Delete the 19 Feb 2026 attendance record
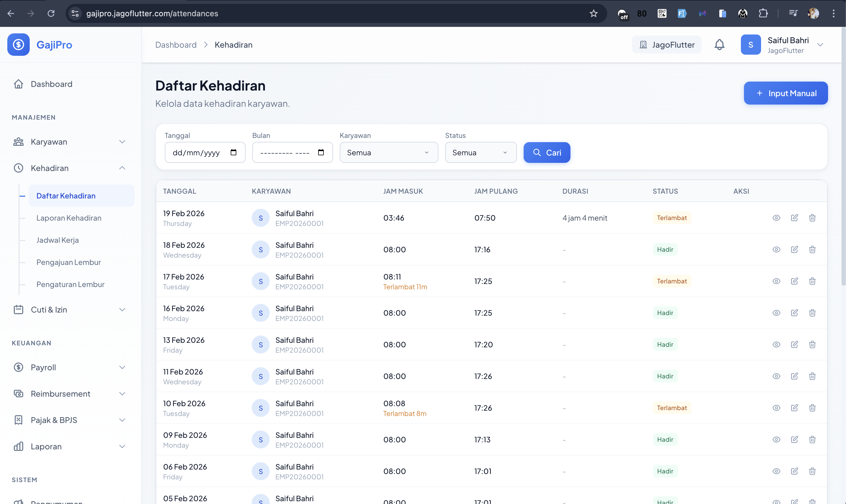 (812, 218)
